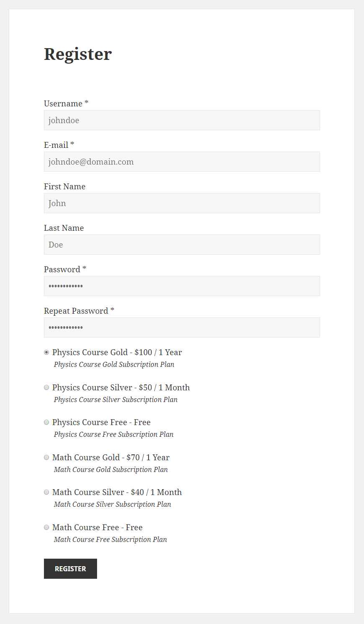
Task: Select the Physics Course Free option
Action: pos(46,422)
